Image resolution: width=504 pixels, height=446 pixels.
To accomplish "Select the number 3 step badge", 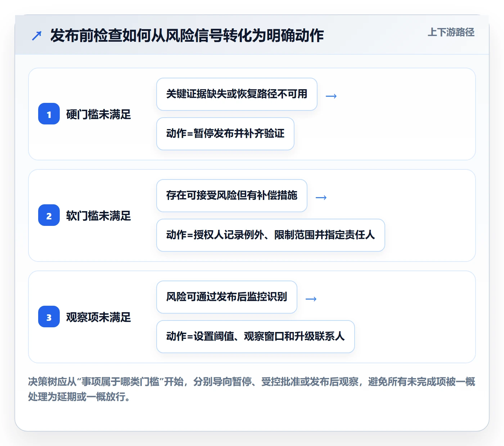I will (x=49, y=317).
